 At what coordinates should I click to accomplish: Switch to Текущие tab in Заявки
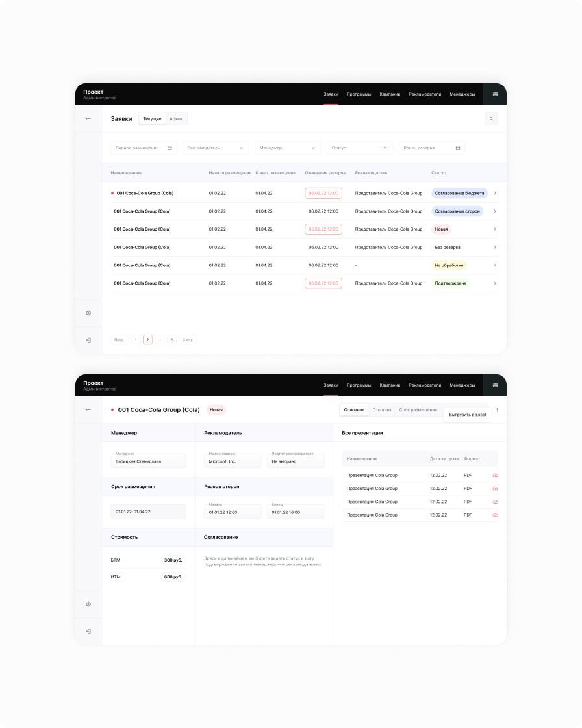pyautogui.click(x=152, y=119)
